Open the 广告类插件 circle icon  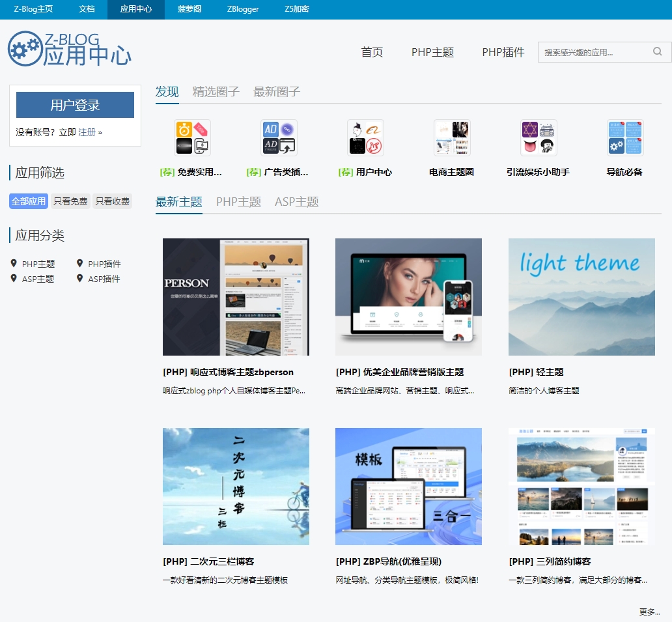coord(279,137)
